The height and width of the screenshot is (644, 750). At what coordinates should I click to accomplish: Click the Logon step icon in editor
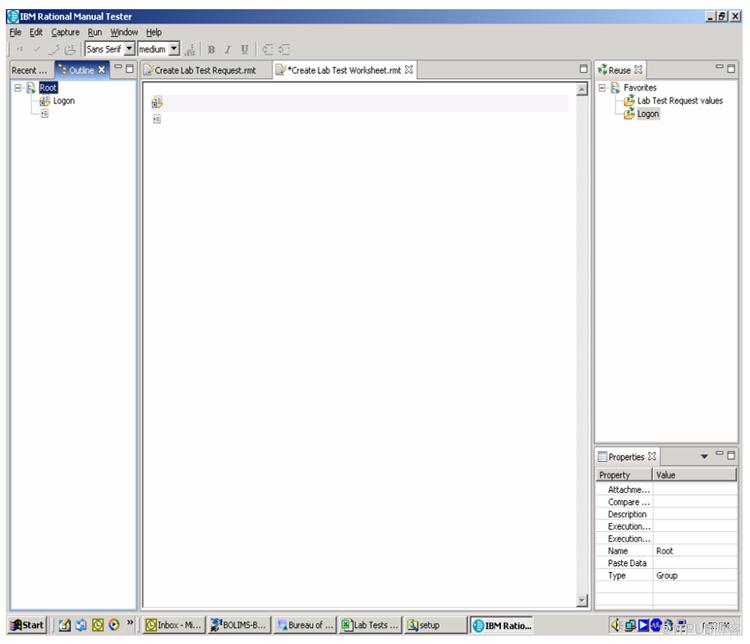[157, 102]
